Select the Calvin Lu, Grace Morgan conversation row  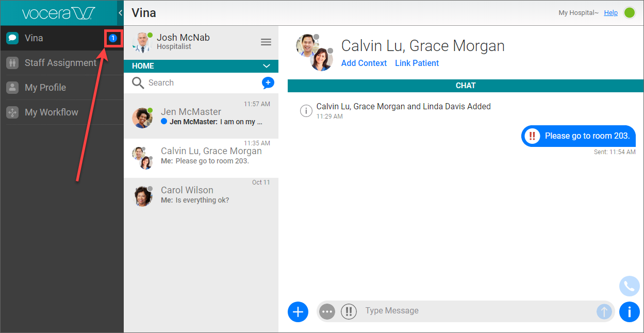click(x=201, y=158)
